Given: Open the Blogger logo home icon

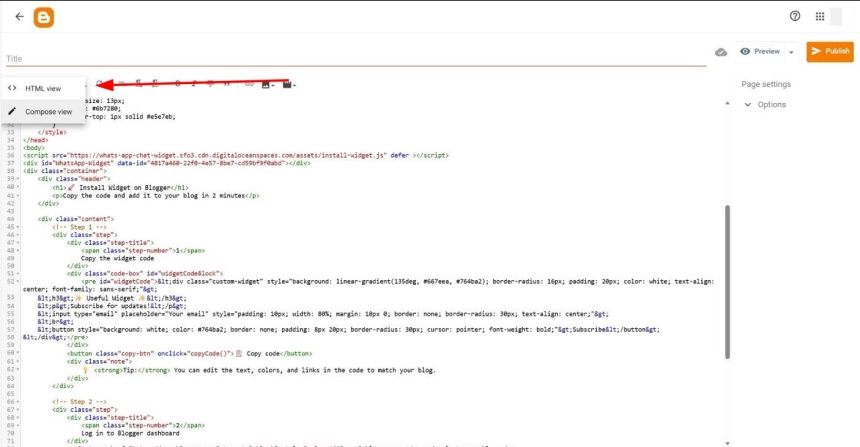Looking at the screenshot, I should 43,18.
